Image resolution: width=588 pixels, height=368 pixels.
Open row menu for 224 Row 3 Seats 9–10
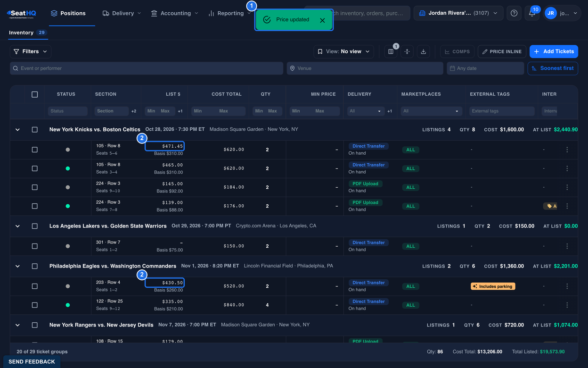pyautogui.click(x=567, y=187)
